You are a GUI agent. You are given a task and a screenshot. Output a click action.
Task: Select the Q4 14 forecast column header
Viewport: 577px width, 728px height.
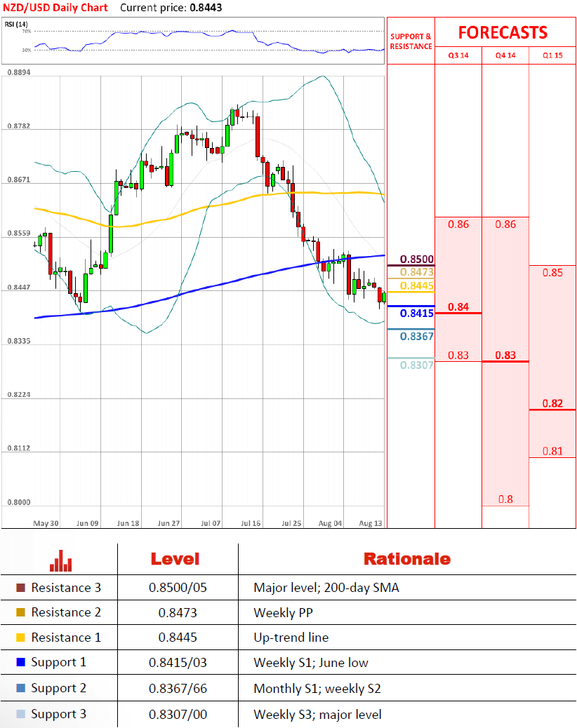[505, 55]
